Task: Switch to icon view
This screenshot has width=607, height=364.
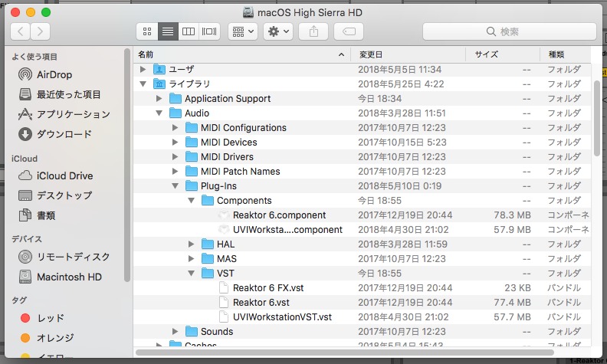Action: [147, 31]
